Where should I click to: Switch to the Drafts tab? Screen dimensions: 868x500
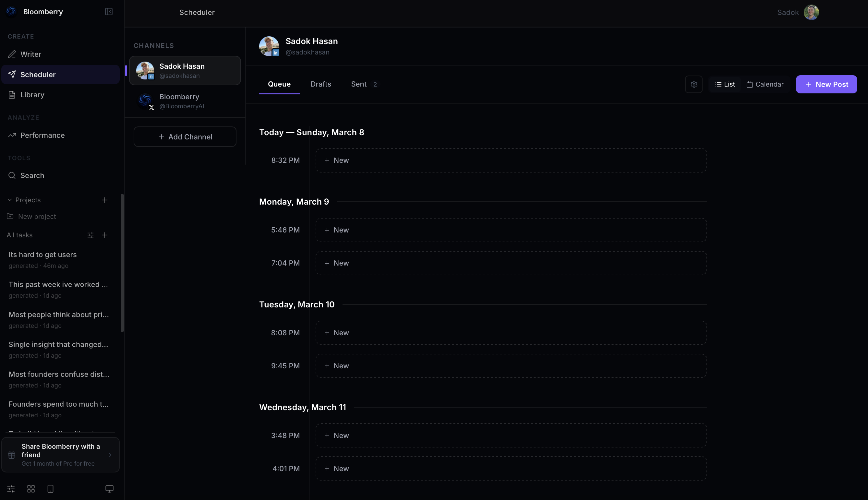pyautogui.click(x=321, y=84)
